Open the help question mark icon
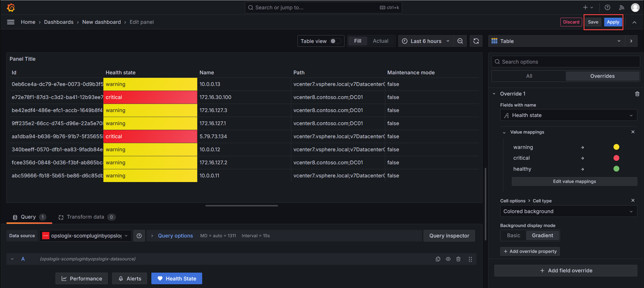The height and width of the screenshot is (288, 644). [x=607, y=8]
